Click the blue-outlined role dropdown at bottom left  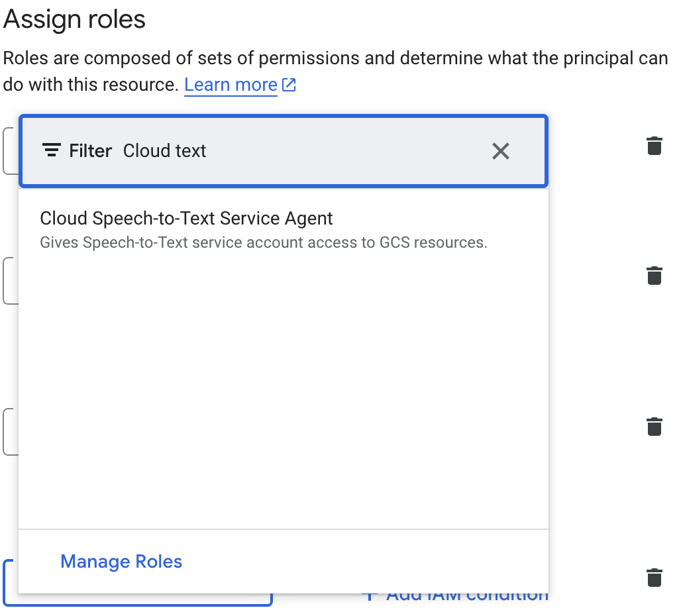click(132, 600)
